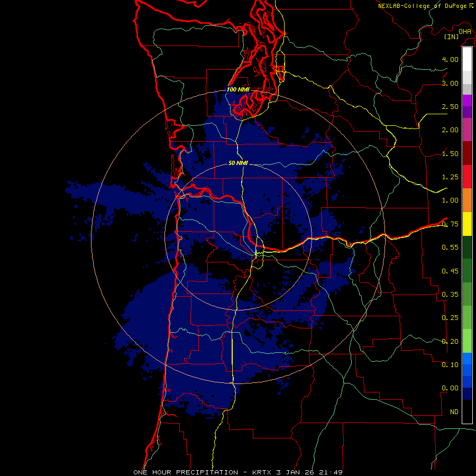Click the 0.45 legend value
Viewport: 476px width, 476px height.
[x=450, y=271]
